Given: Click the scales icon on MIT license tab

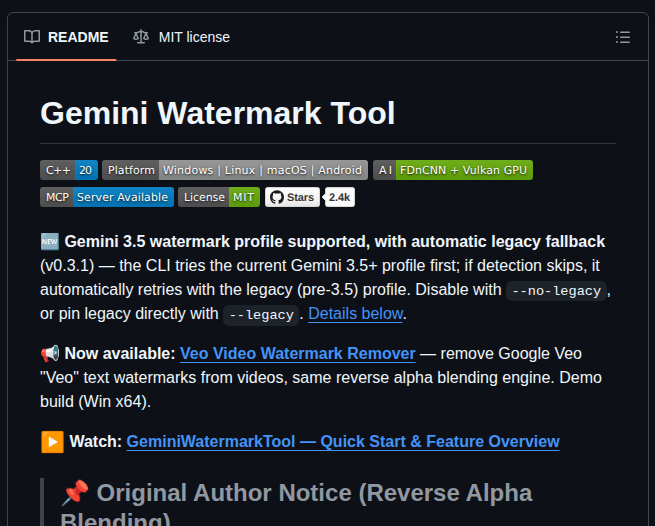Looking at the screenshot, I should pos(141,37).
